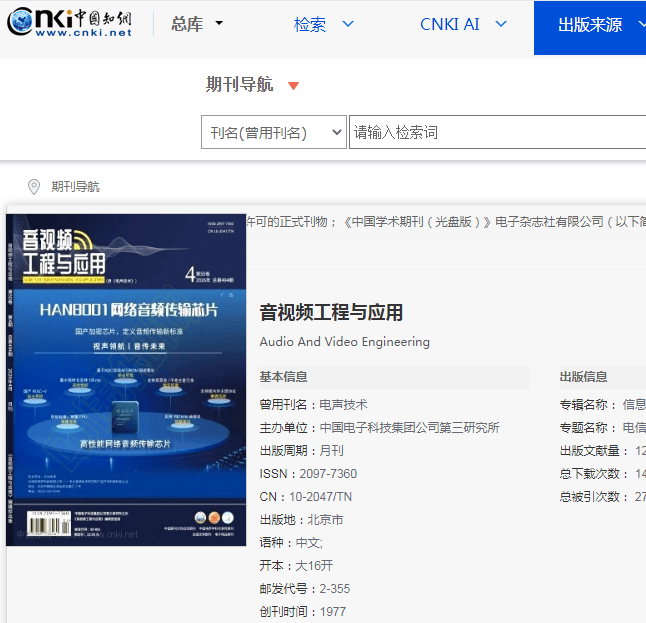Click the 出版信息 section header
The image size is (646, 623).
583,377
